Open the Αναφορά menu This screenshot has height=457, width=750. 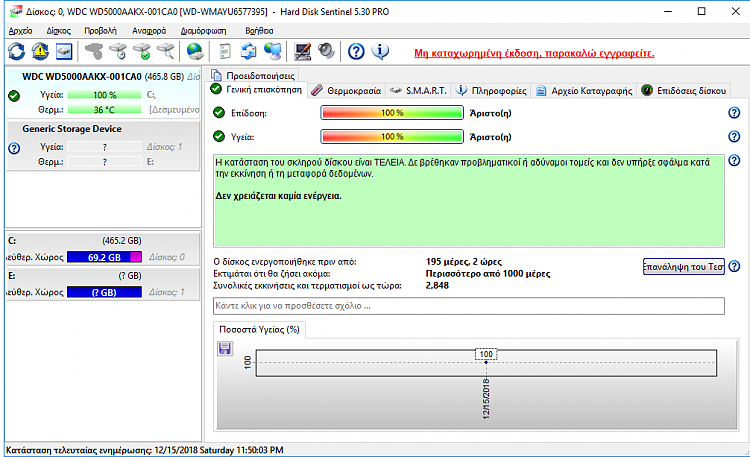click(149, 31)
